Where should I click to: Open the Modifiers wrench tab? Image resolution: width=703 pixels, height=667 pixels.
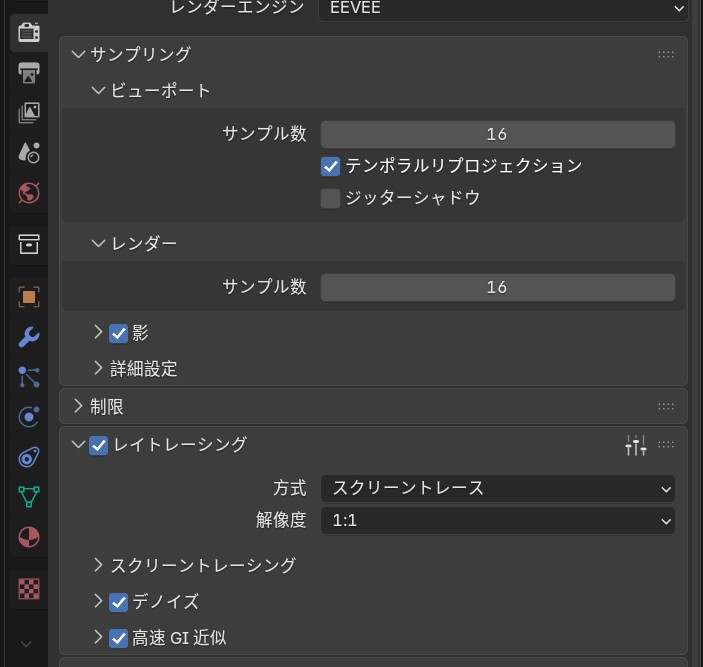pyautogui.click(x=29, y=337)
